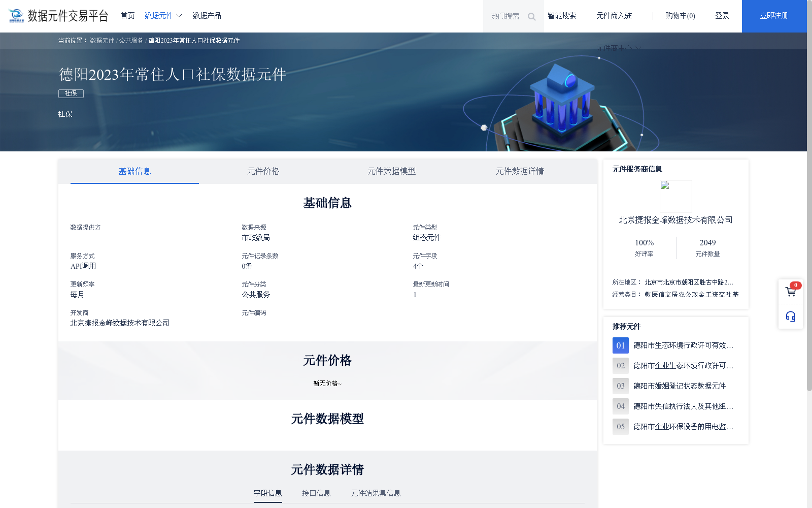Viewport: 812px width, 508px height.
Task: Click the 01 rank badge
Action: [621, 345]
